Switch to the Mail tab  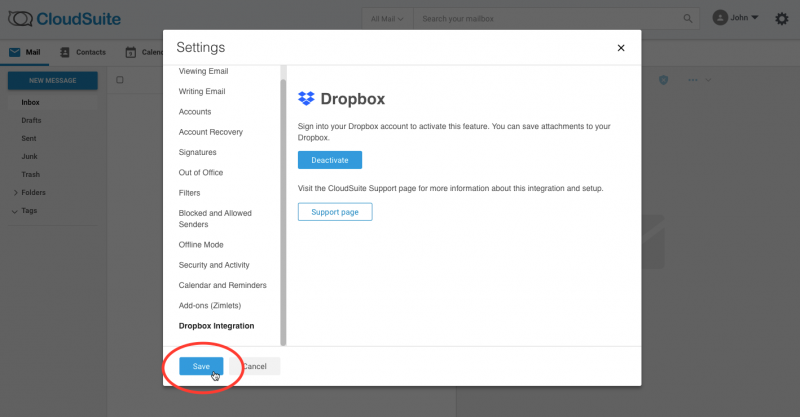(x=24, y=52)
